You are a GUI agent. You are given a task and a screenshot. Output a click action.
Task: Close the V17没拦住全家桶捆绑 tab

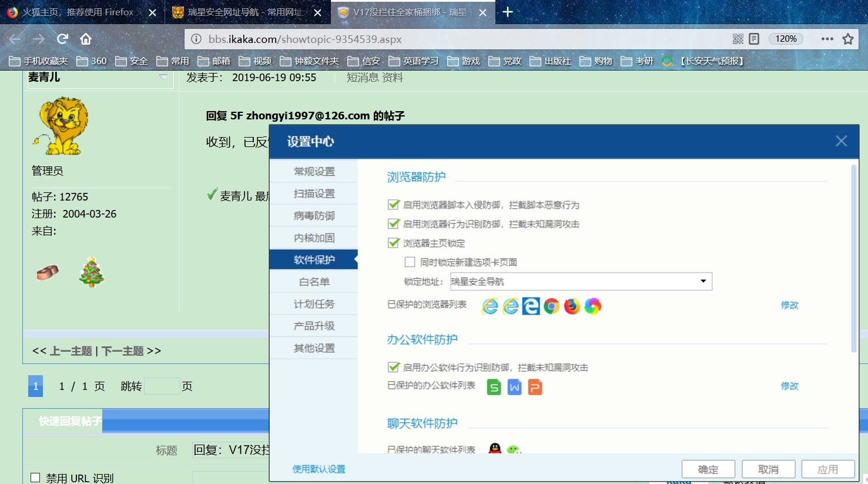(x=483, y=12)
